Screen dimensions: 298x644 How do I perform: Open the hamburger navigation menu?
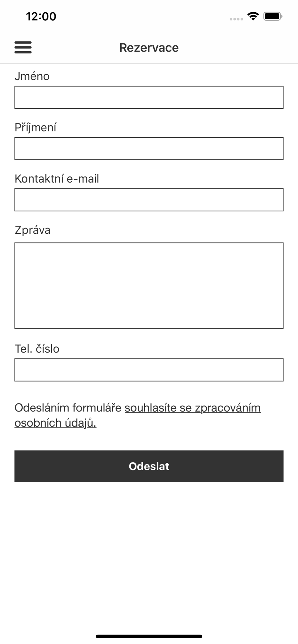click(23, 47)
